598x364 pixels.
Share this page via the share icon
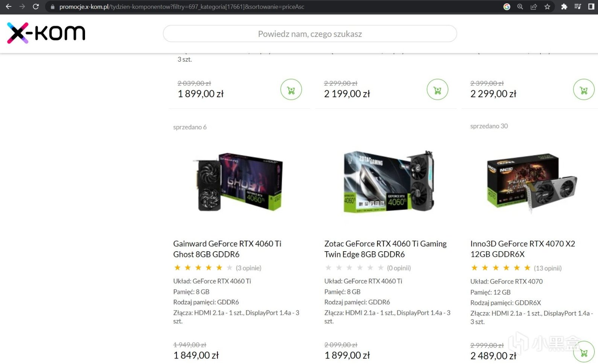534,7
